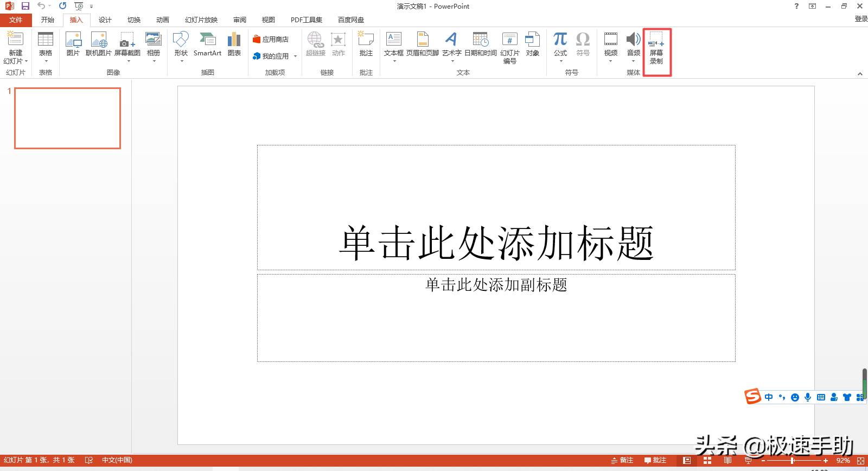
Task: Collapse the ribbon with the chevron
Action: click(860, 74)
